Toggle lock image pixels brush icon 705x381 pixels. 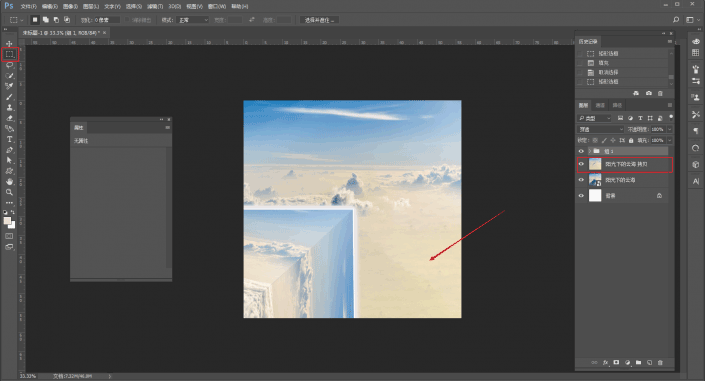(604, 140)
